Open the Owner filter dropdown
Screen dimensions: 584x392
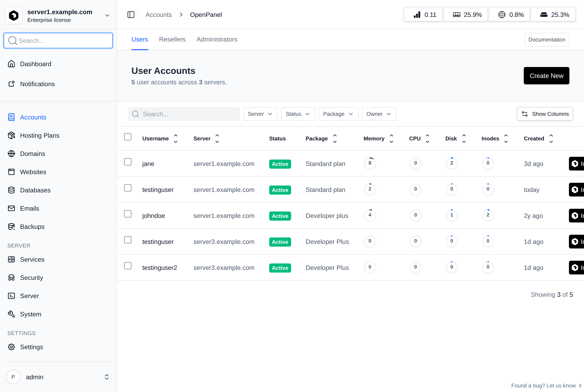click(379, 114)
